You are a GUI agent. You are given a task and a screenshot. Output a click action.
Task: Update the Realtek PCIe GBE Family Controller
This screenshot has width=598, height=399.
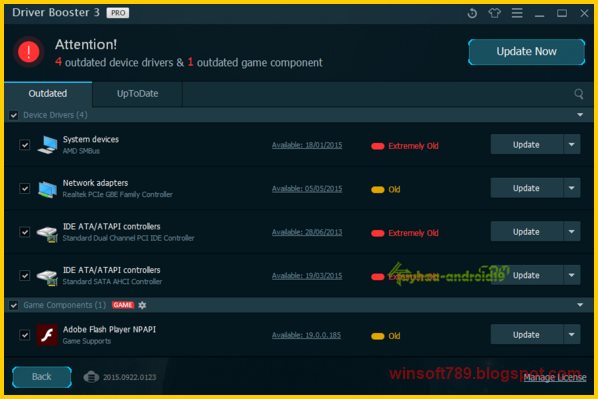(x=526, y=188)
